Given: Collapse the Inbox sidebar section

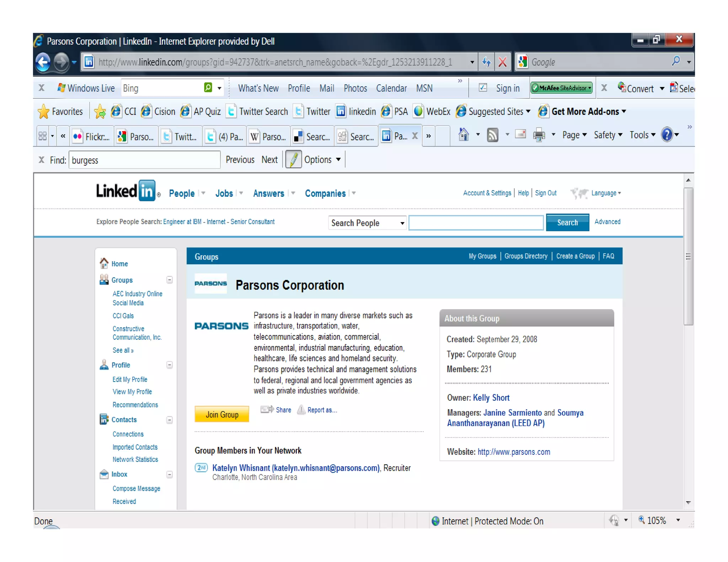Looking at the screenshot, I should coord(170,475).
